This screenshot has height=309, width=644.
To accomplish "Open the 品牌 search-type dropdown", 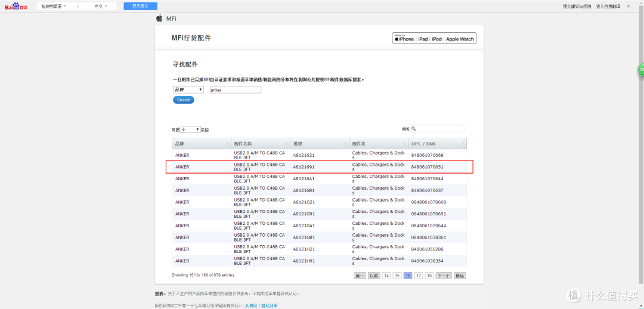I will pos(188,89).
